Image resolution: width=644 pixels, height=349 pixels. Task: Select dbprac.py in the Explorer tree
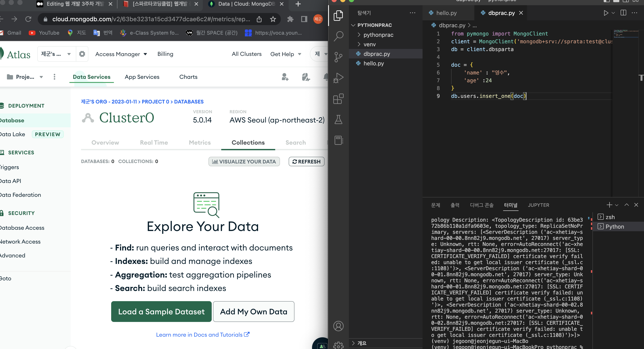point(377,54)
